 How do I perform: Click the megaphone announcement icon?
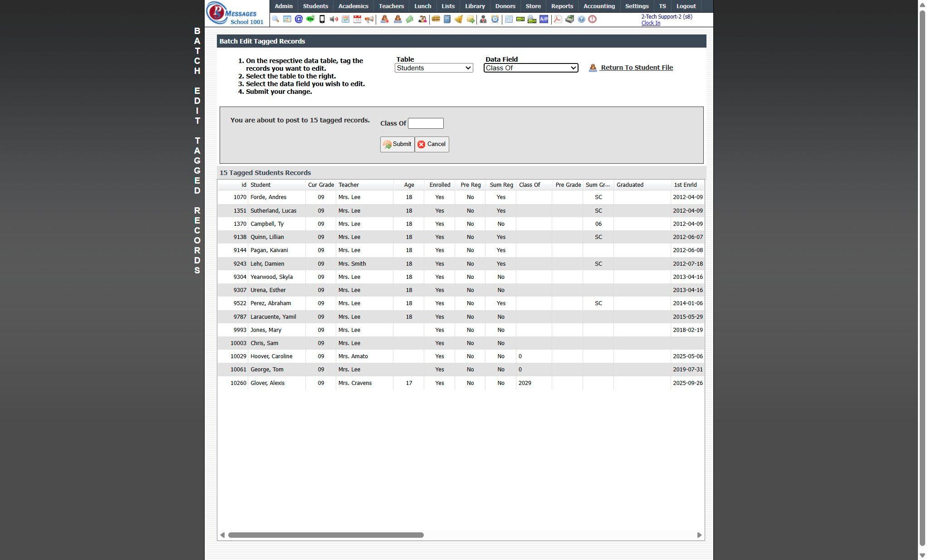(369, 19)
